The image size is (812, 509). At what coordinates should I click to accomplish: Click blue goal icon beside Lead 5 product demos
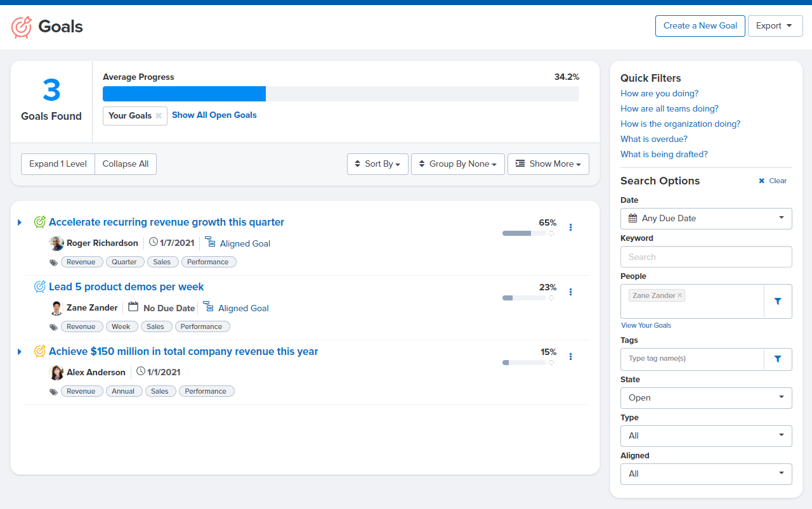pos(40,287)
